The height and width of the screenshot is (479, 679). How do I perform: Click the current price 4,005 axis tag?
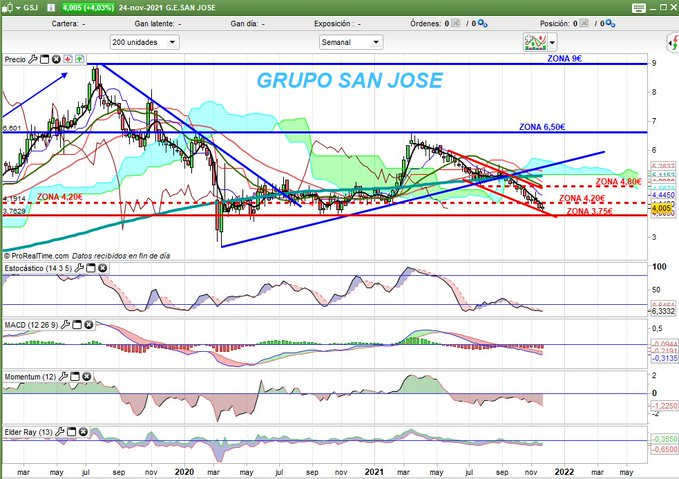coord(662,208)
